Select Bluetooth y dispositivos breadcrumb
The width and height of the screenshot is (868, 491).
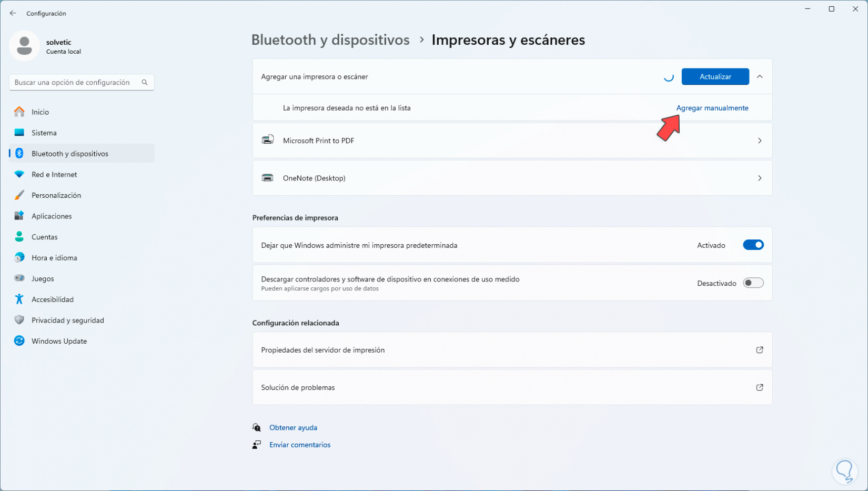click(330, 39)
